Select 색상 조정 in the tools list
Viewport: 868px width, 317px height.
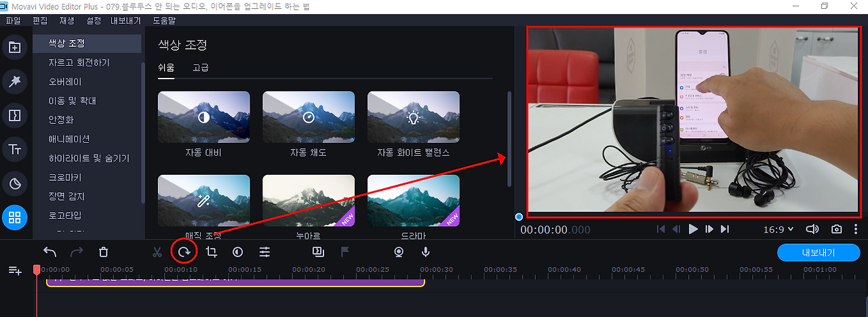click(x=87, y=43)
